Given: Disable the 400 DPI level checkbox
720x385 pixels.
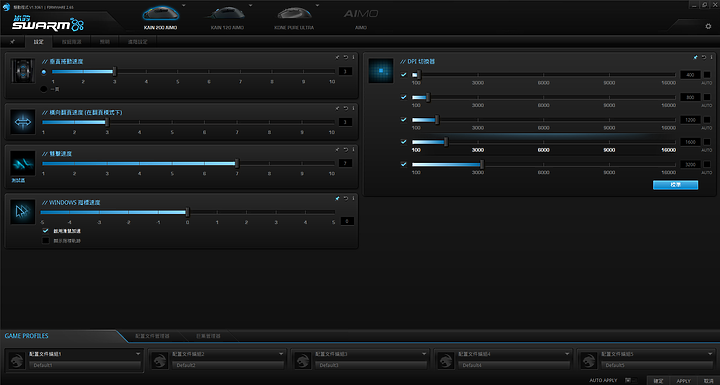Looking at the screenshot, I should [404, 74].
